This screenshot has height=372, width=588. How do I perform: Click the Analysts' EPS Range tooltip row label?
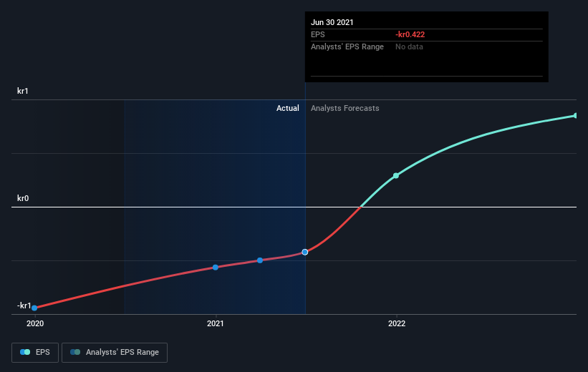click(x=347, y=46)
